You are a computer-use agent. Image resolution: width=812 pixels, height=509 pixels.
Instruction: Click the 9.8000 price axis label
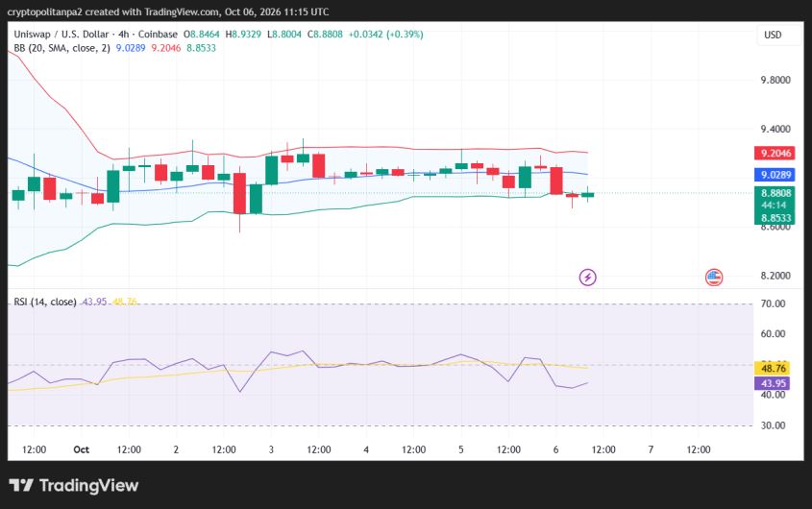775,80
